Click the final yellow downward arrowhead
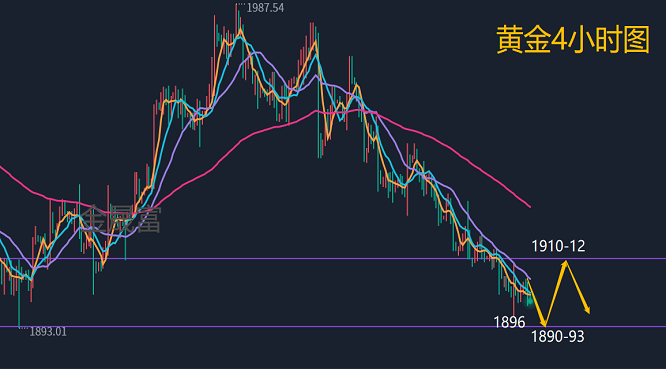Image resolution: width=666 pixels, height=369 pixels. pyautogui.click(x=587, y=310)
